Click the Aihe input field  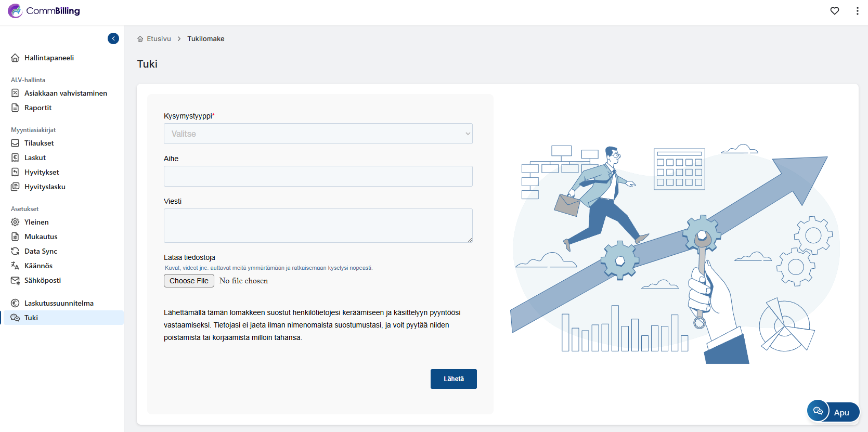(x=318, y=176)
